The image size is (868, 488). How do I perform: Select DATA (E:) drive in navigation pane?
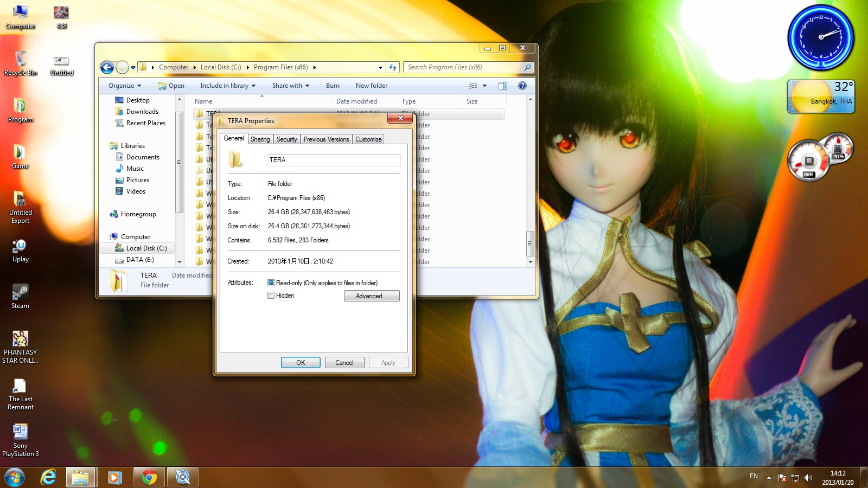pos(140,260)
